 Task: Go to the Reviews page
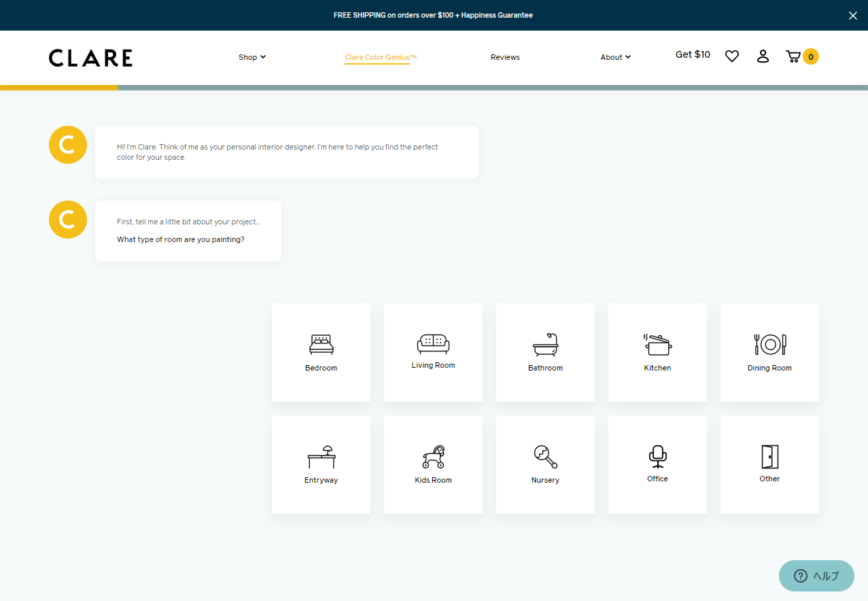click(x=505, y=57)
